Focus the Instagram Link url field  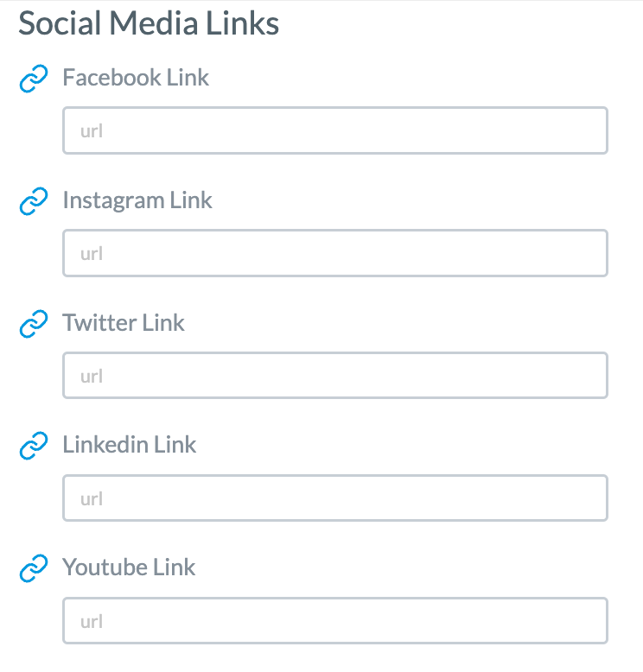pyautogui.click(x=335, y=253)
